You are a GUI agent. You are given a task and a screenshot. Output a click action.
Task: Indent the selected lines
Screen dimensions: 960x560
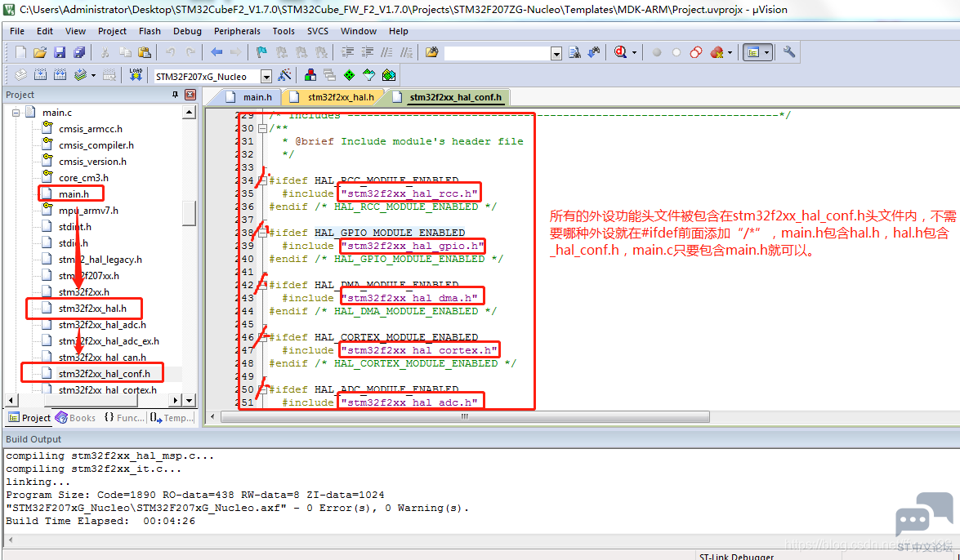[x=347, y=52]
